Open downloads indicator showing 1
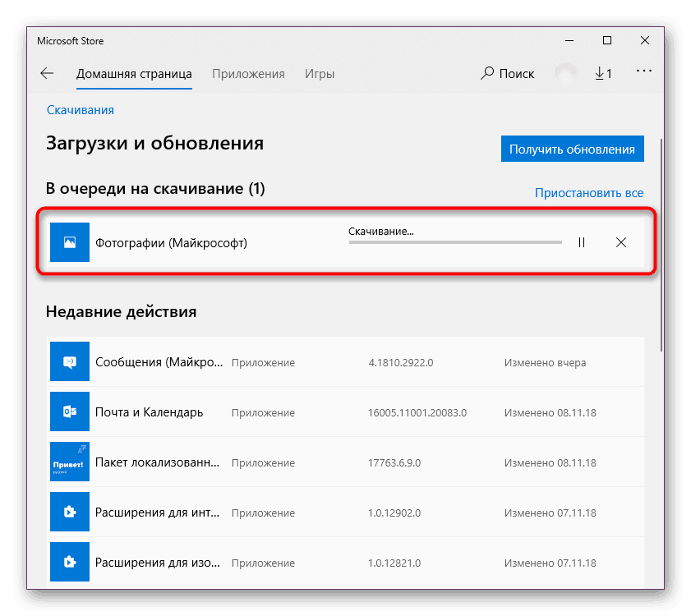 pos(603,73)
